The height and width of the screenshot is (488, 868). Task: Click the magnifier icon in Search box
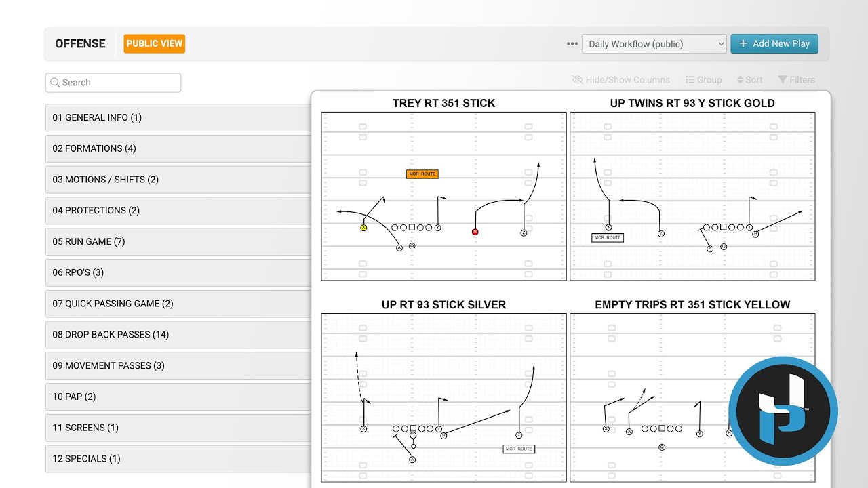click(x=55, y=83)
